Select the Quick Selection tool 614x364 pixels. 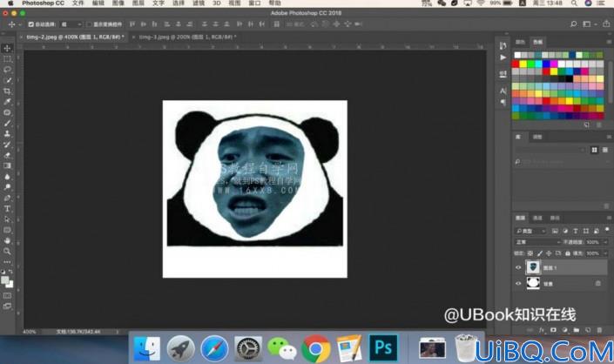7,80
